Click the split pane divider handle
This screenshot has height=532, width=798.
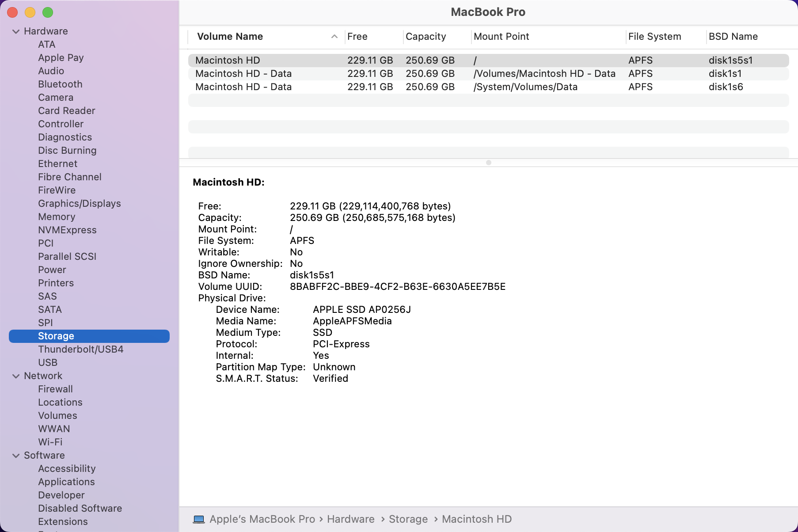click(x=489, y=163)
